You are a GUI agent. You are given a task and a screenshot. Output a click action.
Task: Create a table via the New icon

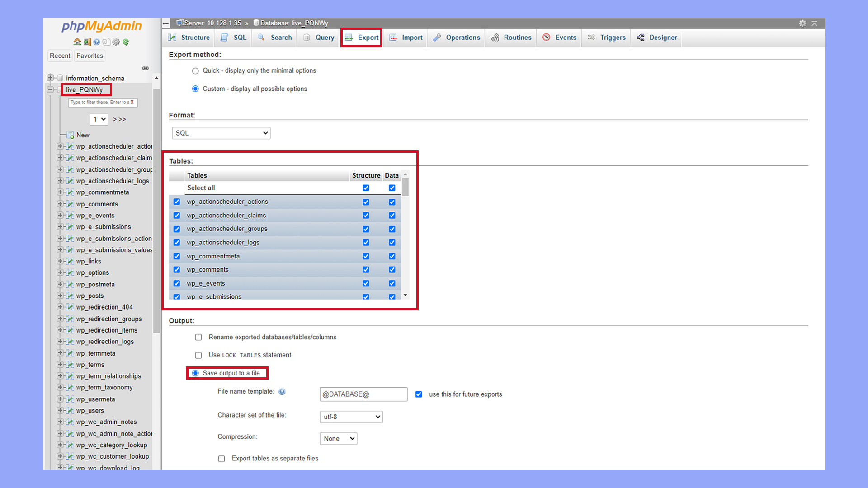click(71, 135)
